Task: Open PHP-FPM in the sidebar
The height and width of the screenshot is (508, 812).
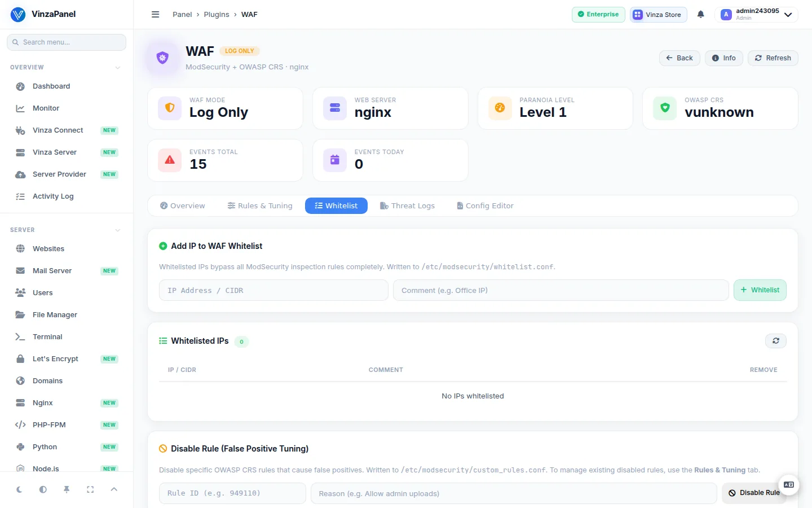Action: coord(67,425)
